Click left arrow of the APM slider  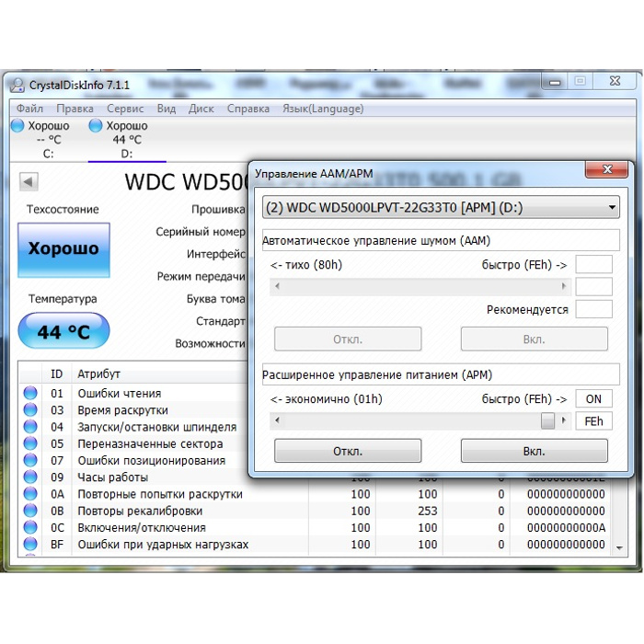click(x=276, y=420)
